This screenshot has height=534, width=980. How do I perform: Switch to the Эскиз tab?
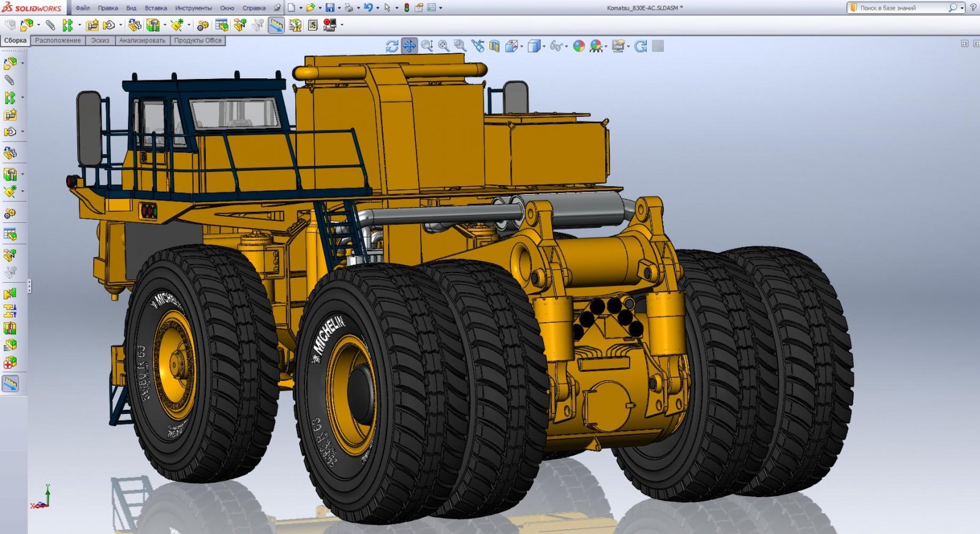click(100, 40)
